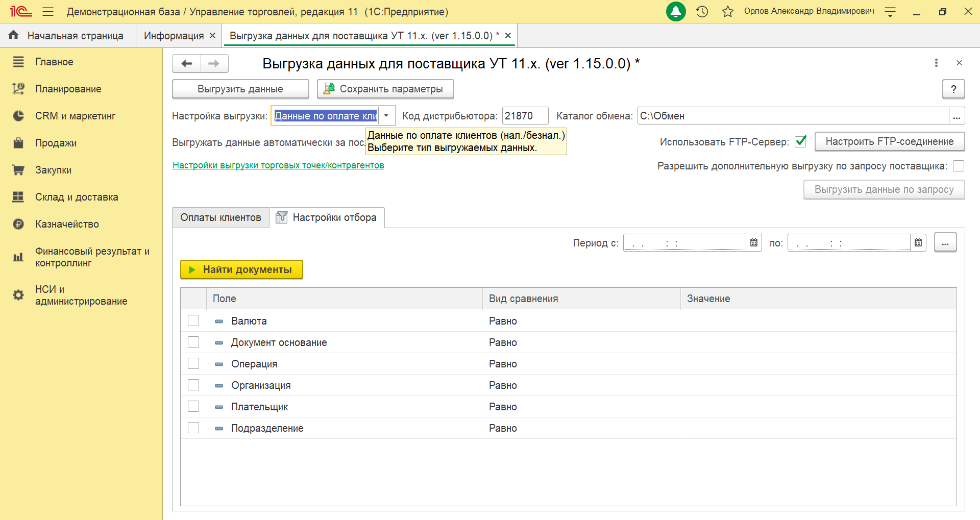This screenshot has width=980, height=520.
Task: Go back with the left arrow button
Action: point(187,63)
